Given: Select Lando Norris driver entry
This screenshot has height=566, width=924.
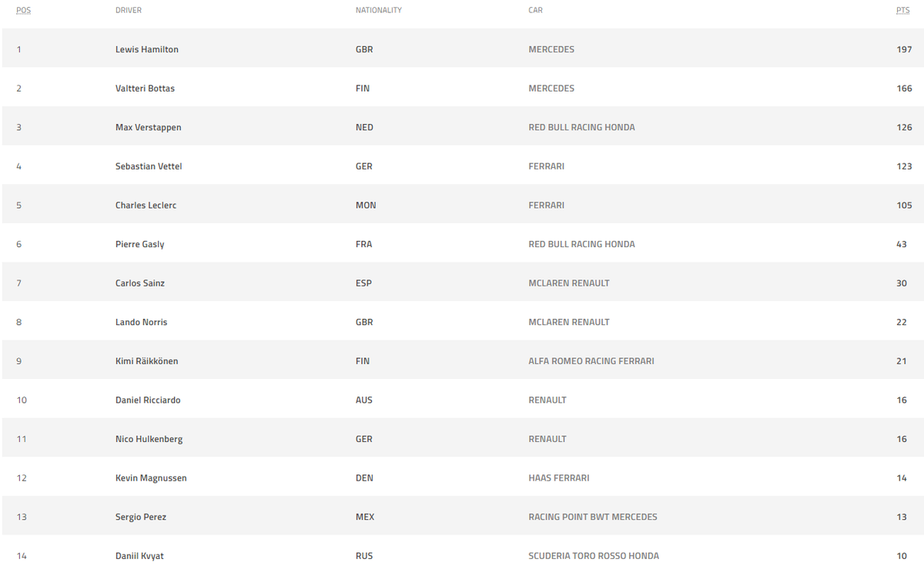Looking at the screenshot, I should [x=141, y=322].
